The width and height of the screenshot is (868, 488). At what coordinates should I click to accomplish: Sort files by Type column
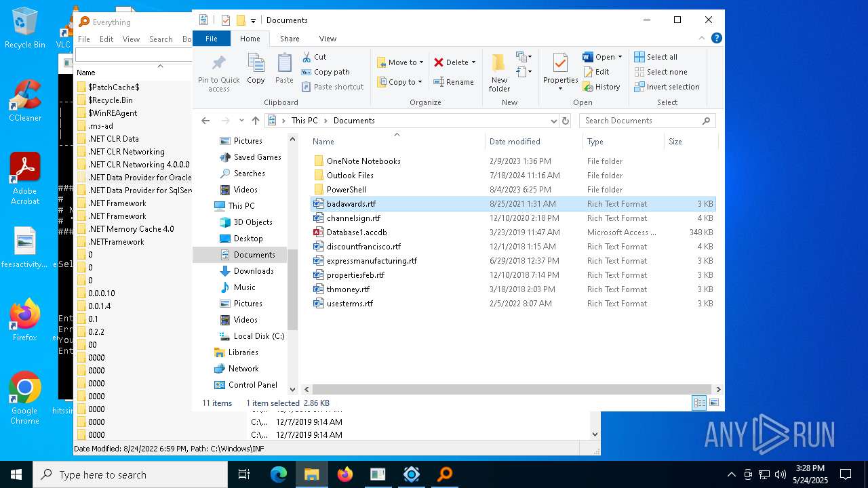coord(623,142)
